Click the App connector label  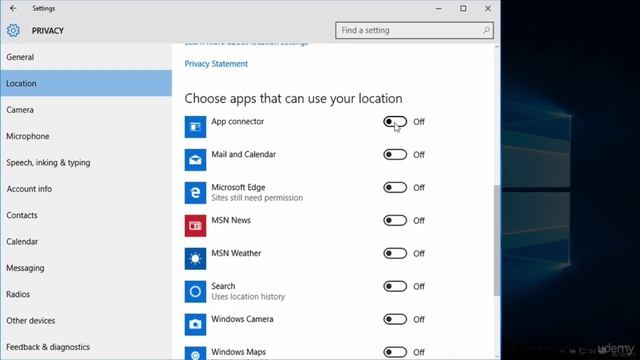click(238, 122)
